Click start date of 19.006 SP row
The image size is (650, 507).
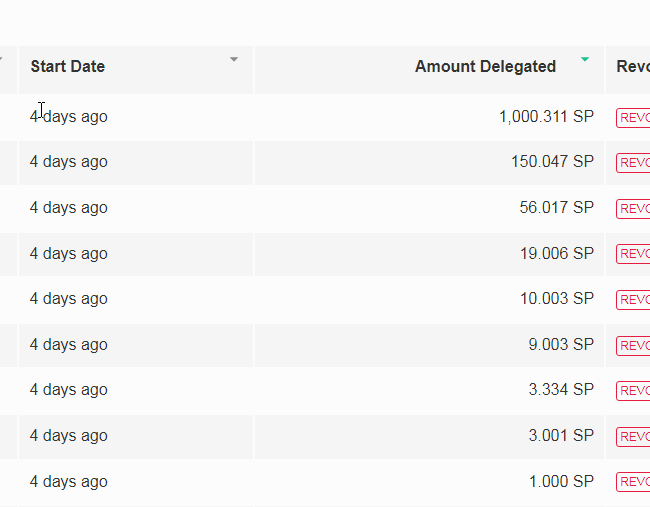68,254
